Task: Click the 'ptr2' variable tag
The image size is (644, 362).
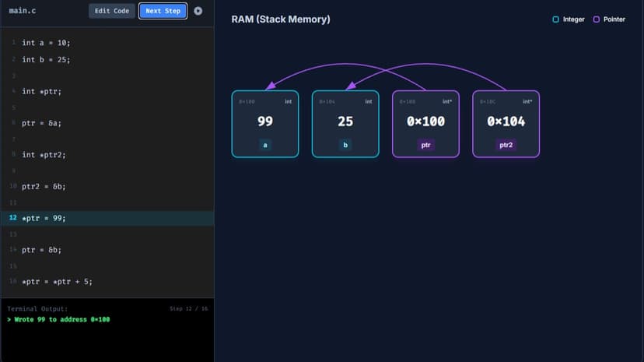Action: point(506,145)
